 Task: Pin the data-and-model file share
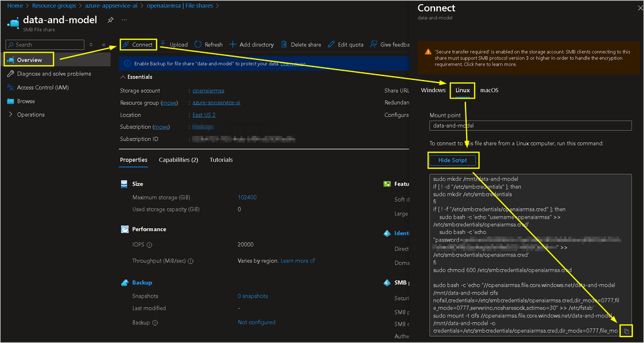pyautogui.click(x=110, y=20)
